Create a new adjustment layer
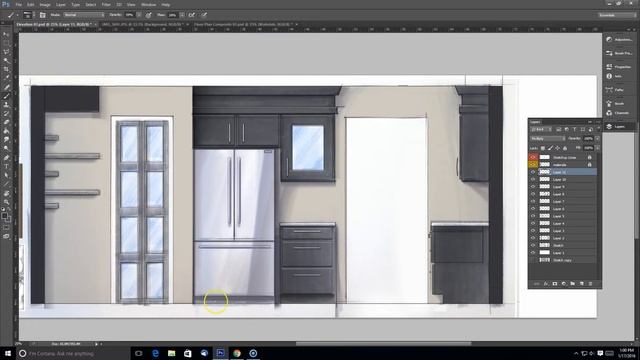This screenshot has height=360, width=640. [x=564, y=284]
